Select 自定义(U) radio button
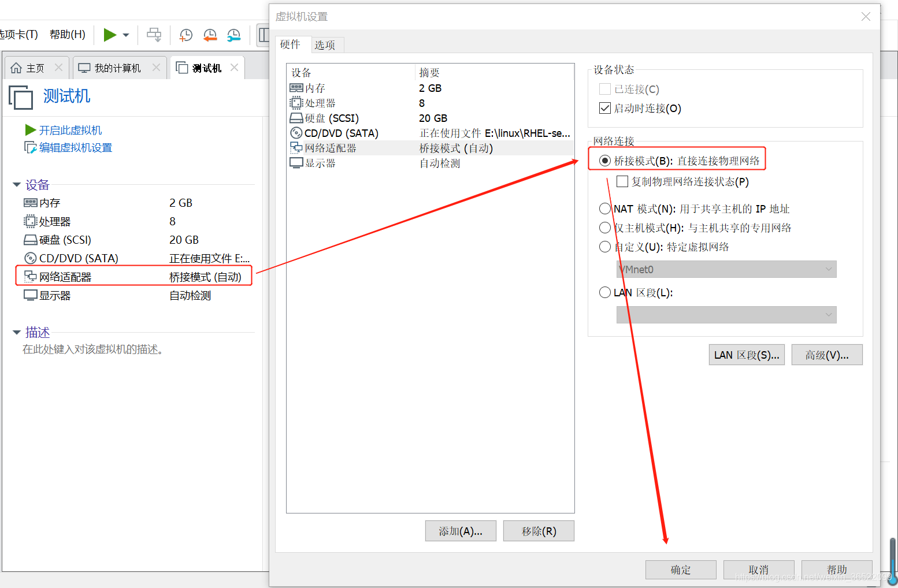 pos(605,247)
